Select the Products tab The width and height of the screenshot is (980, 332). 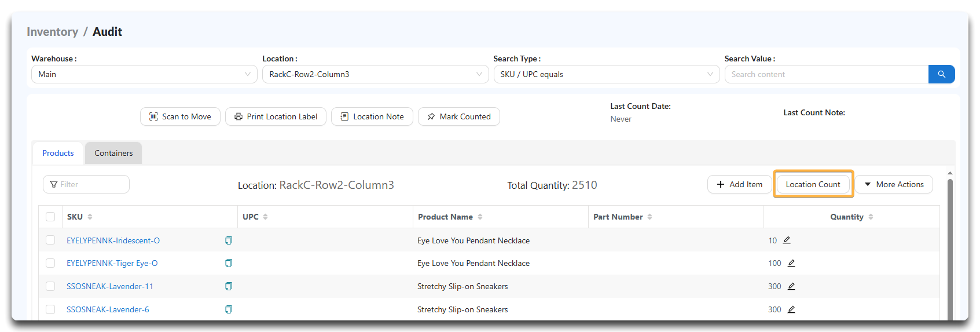58,153
